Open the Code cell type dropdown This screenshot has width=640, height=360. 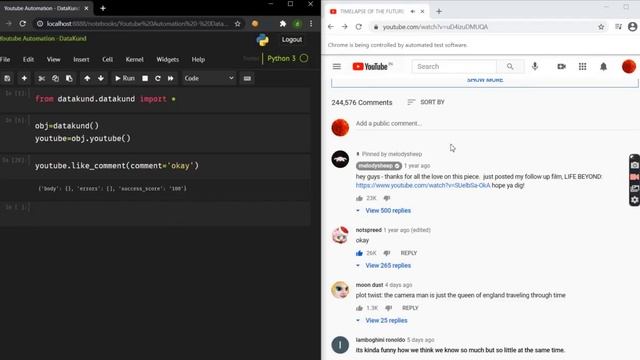click(x=209, y=78)
